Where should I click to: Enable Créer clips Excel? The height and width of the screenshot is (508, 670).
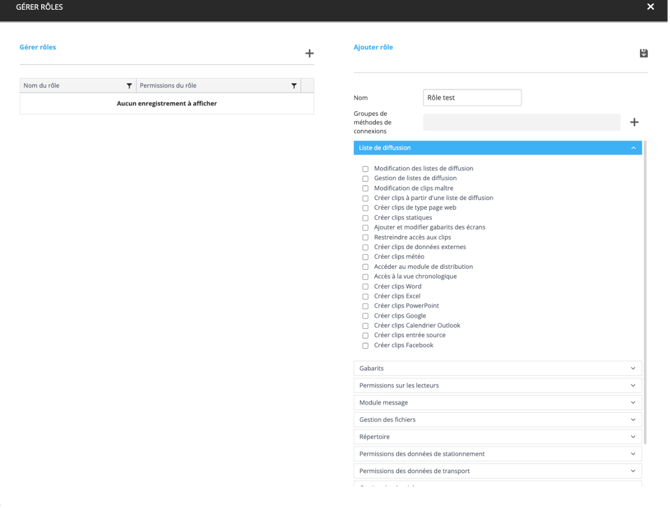tap(365, 297)
